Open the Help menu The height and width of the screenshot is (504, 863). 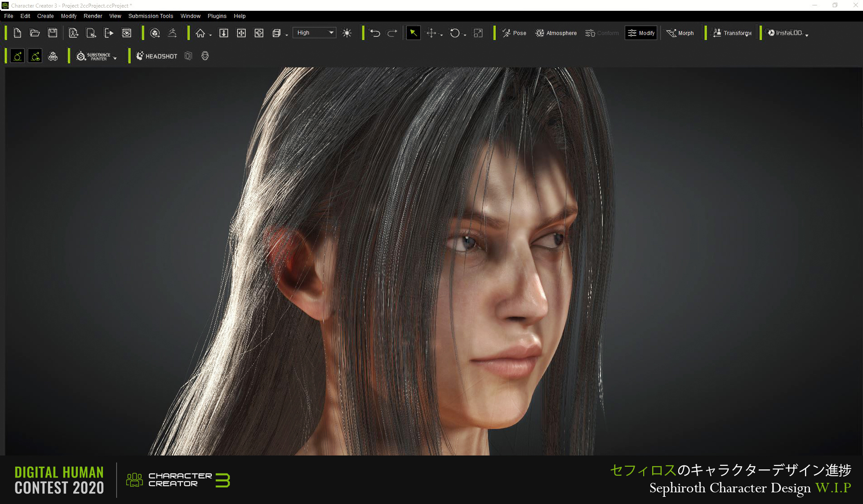coord(240,16)
